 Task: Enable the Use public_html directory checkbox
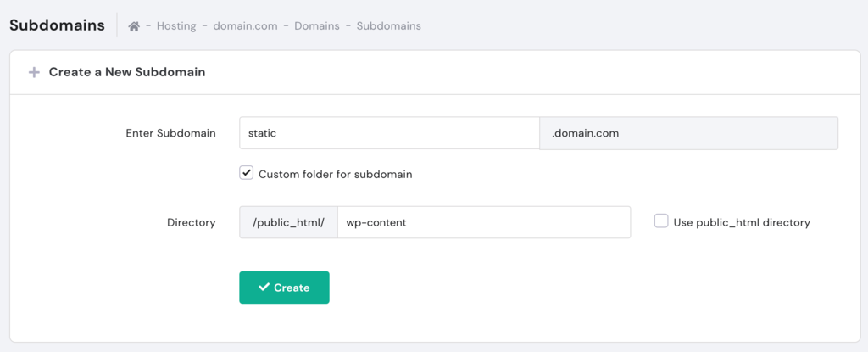[x=661, y=221]
